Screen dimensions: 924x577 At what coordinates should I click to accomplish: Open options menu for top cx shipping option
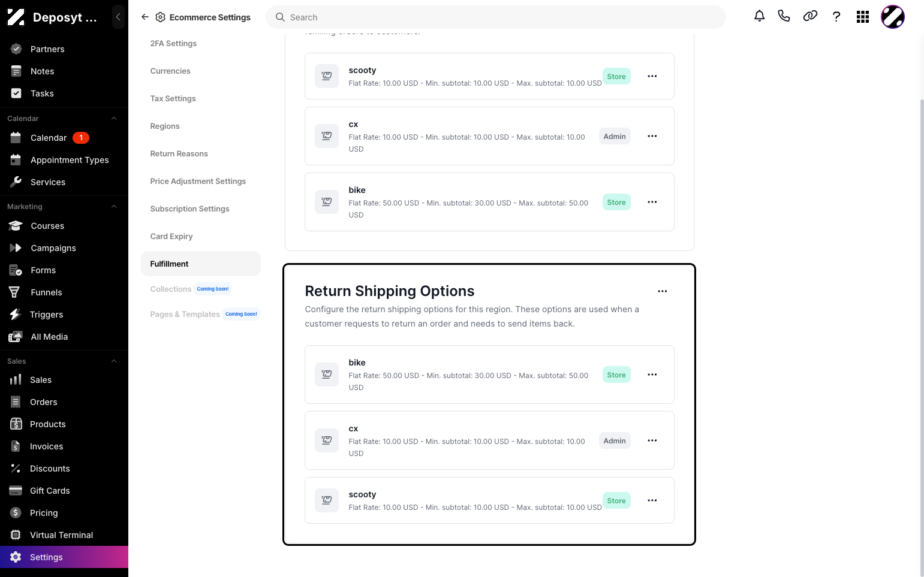[x=652, y=136]
